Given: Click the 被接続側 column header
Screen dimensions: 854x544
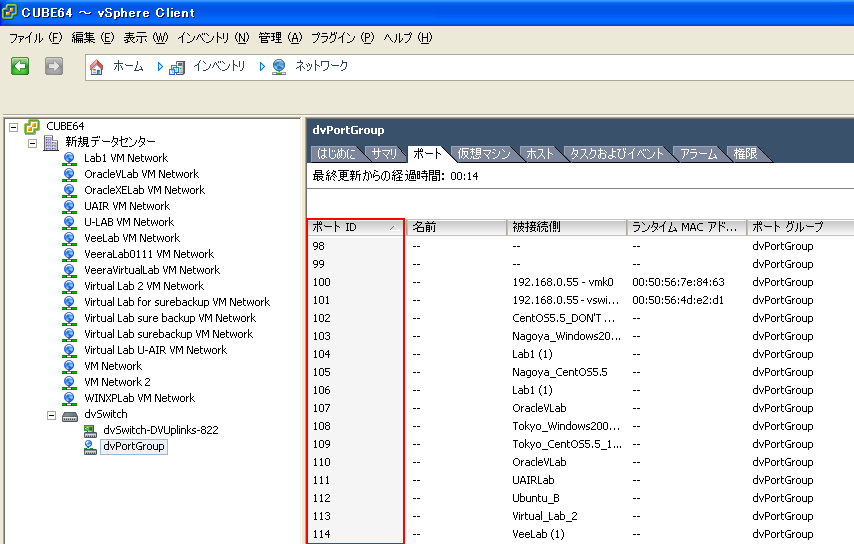Looking at the screenshot, I should [566, 227].
